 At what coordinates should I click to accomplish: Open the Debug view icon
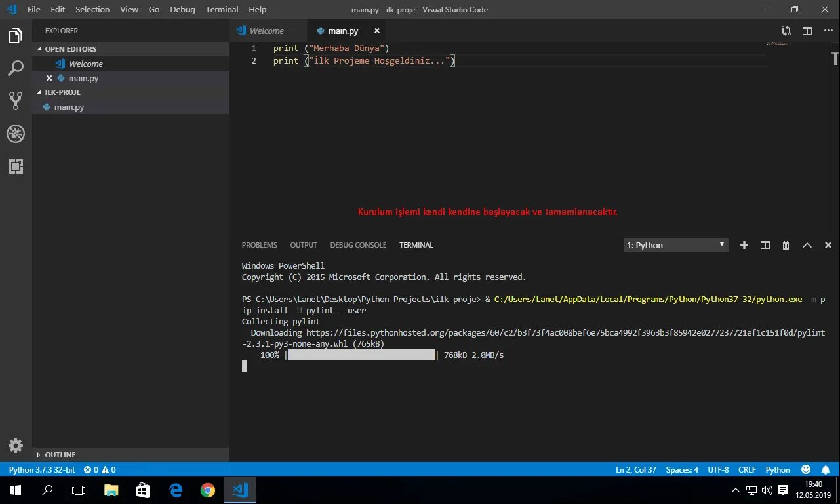[x=16, y=134]
